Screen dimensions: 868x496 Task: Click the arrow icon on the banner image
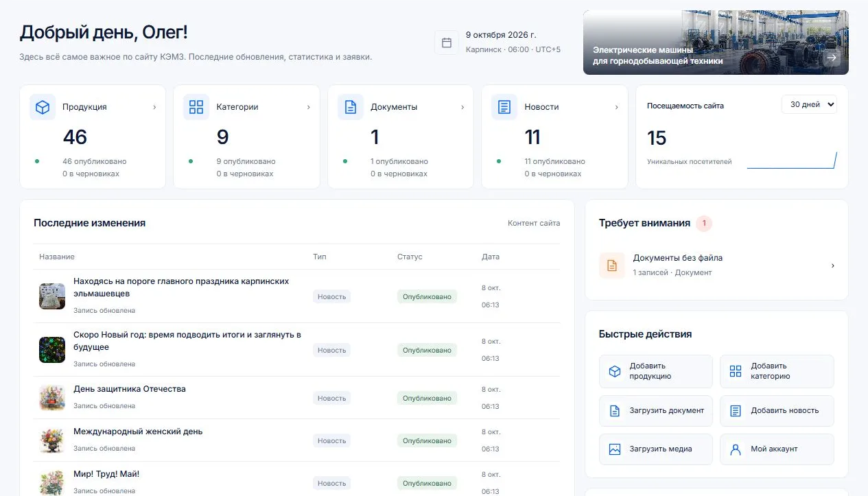(832, 58)
